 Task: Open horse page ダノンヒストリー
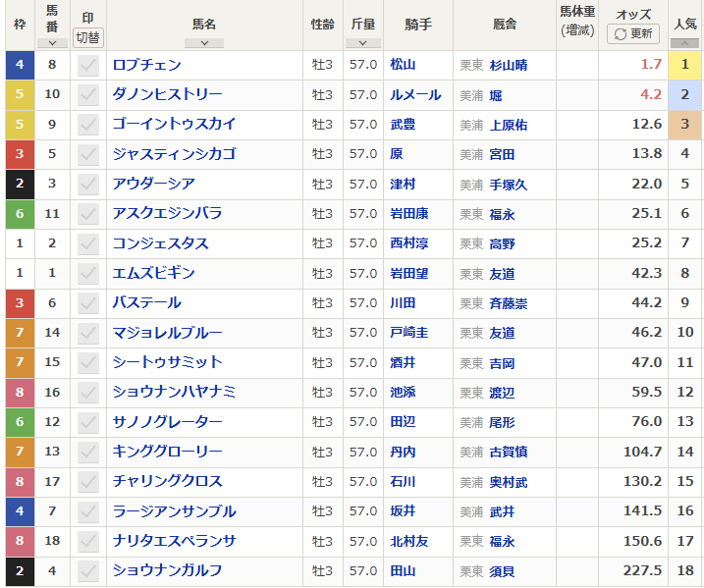(x=168, y=94)
